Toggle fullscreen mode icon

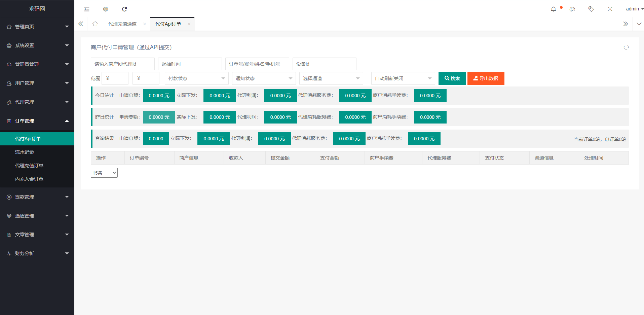[x=610, y=9]
